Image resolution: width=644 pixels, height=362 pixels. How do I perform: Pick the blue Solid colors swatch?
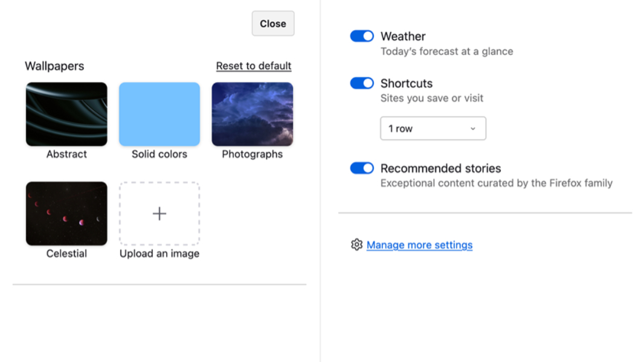(x=159, y=113)
